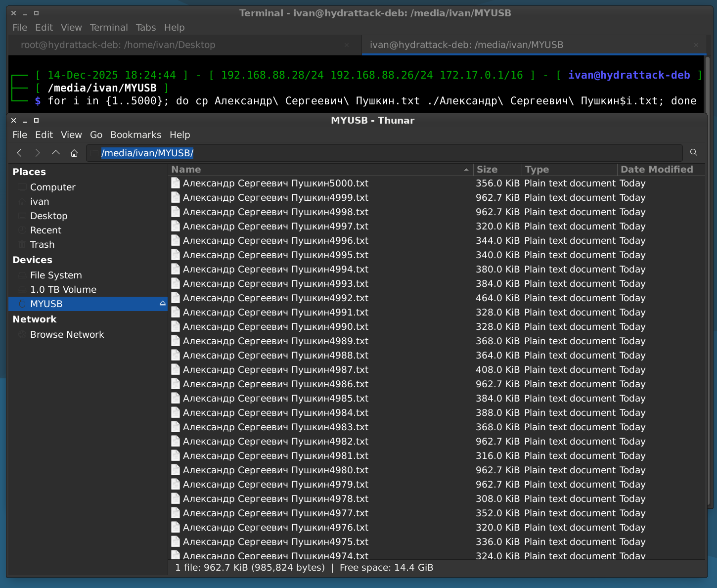Open the Terminal window's File menu
The image size is (717, 588).
tap(20, 28)
